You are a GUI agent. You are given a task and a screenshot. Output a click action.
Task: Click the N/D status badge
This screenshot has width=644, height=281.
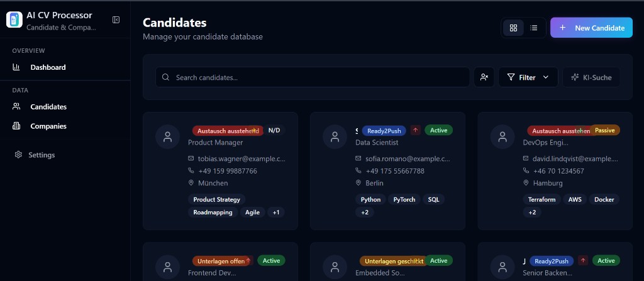pos(274,130)
